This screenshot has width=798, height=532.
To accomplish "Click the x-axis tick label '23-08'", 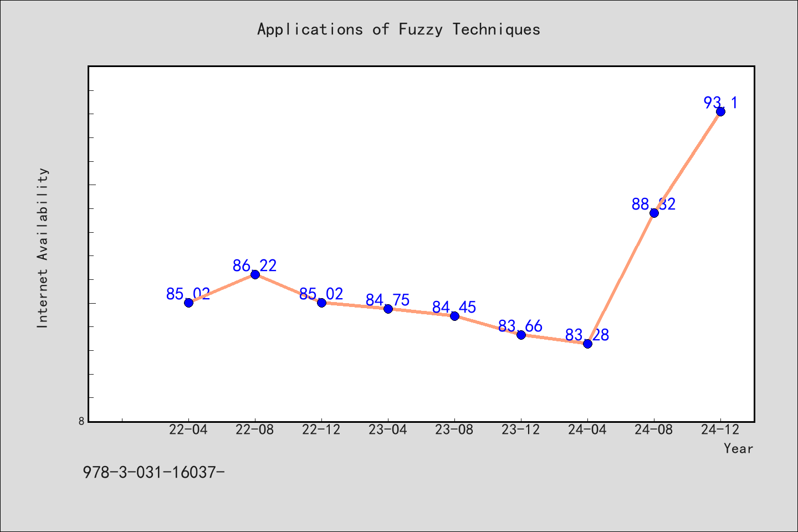I will coord(454,429).
